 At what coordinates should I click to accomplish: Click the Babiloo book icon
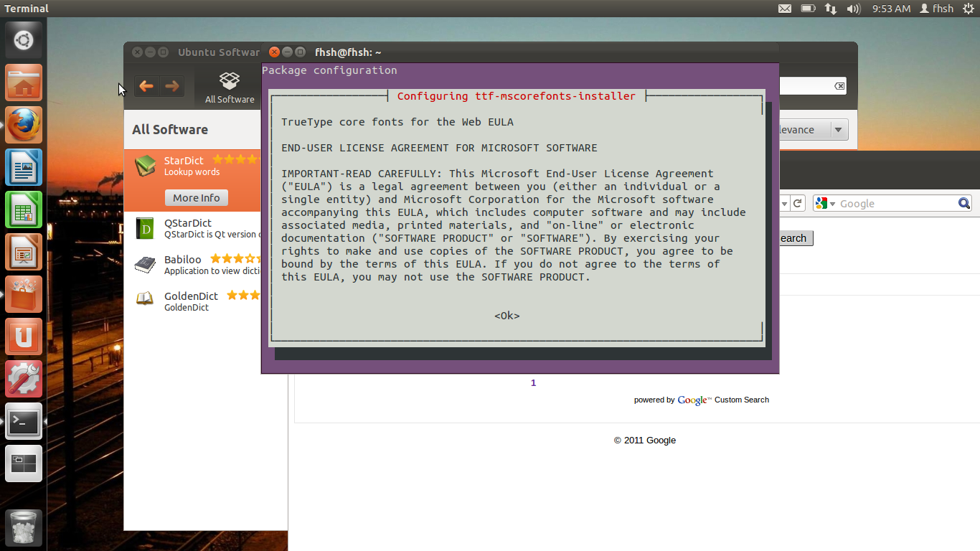click(145, 264)
